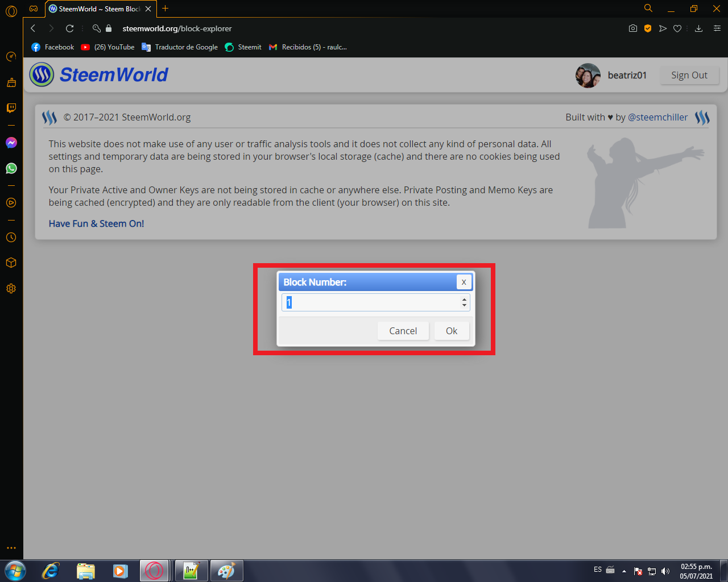Image resolution: width=728 pixels, height=582 pixels.
Task: Search open tabs magnifier
Action: point(648,9)
